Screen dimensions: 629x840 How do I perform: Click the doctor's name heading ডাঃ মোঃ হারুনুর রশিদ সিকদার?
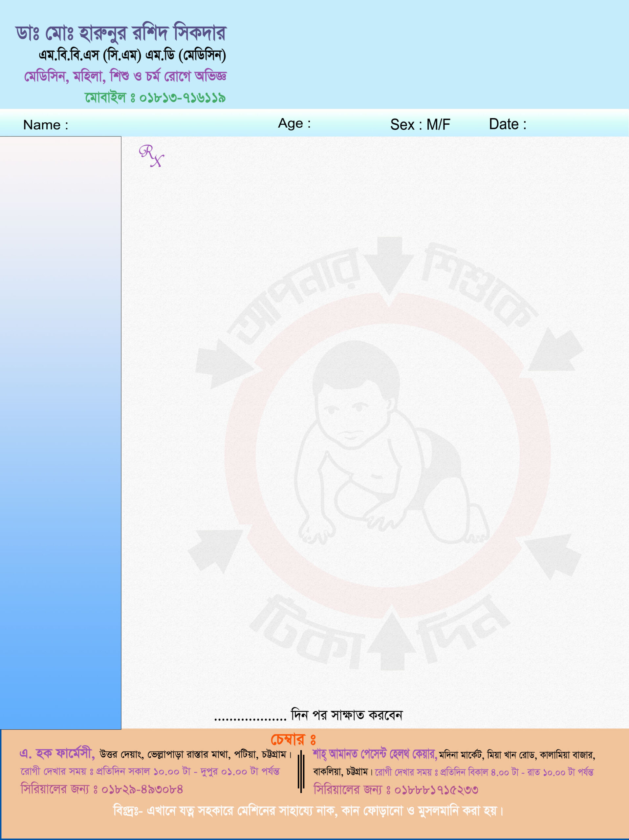pyautogui.click(x=121, y=33)
